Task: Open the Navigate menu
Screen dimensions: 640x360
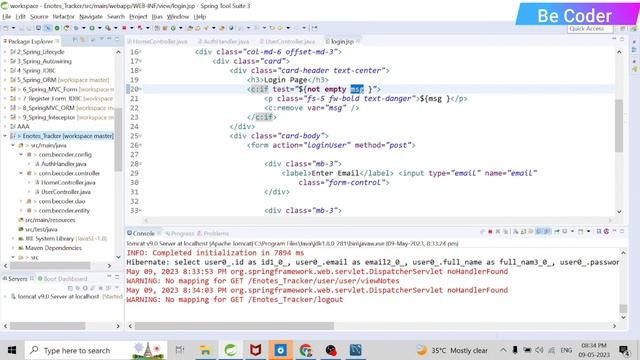Action: [91, 17]
